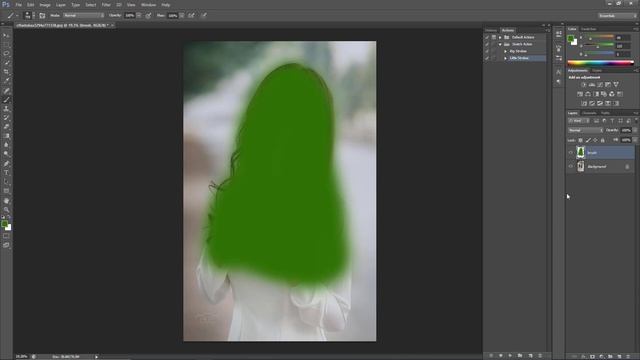
Task: Select the Rectangular Marquee tool
Action: click(x=6, y=44)
